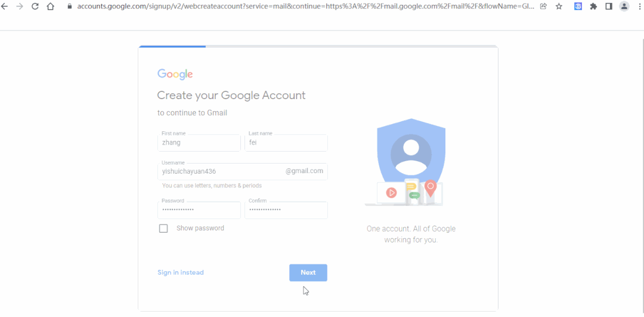The height and width of the screenshot is (317, 644).
Task: Bookmark this page with the star icon
Action: point(559,7)
